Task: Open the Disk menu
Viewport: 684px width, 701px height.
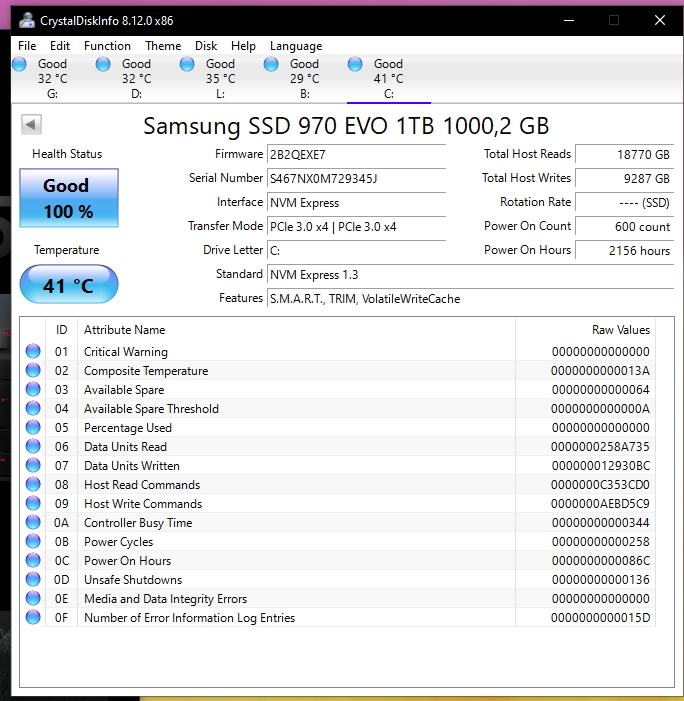Action: coord(206,46)
